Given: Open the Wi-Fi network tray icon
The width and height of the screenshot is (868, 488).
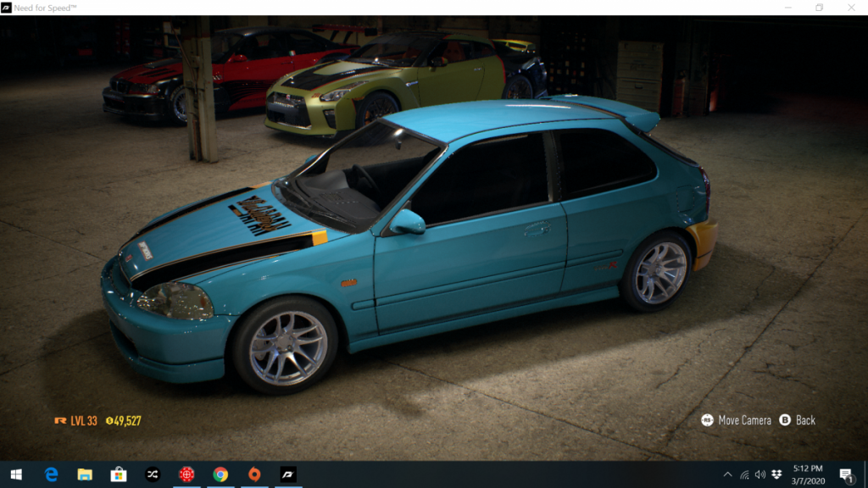Looking at the screenshot, I should point(744,474).
